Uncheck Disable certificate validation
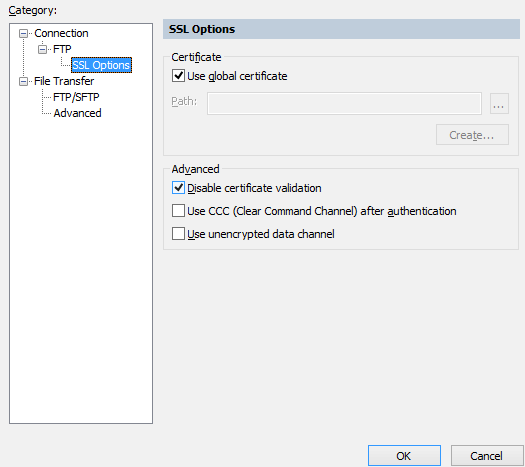 (x=178, y=188)
